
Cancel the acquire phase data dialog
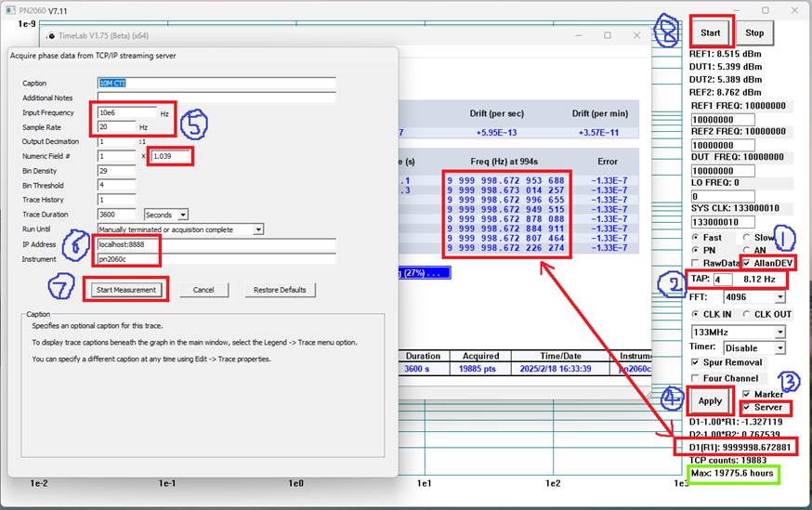(x=203, y=290)
